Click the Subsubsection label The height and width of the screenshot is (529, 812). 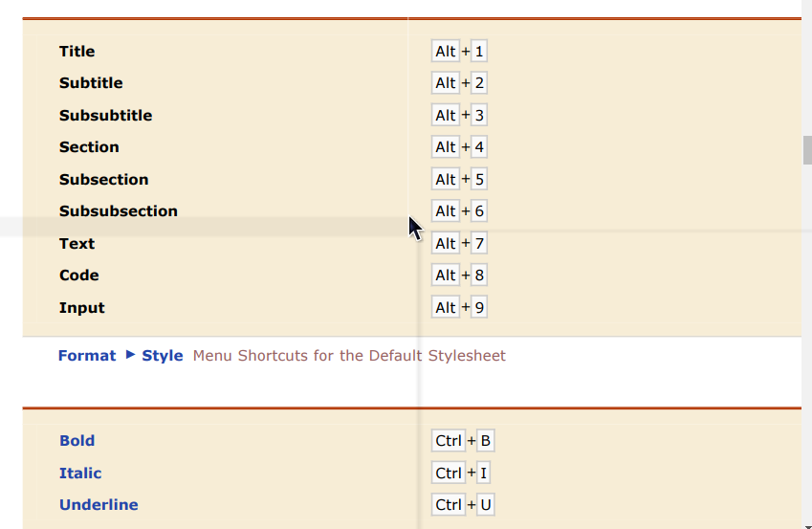point(119,211)
